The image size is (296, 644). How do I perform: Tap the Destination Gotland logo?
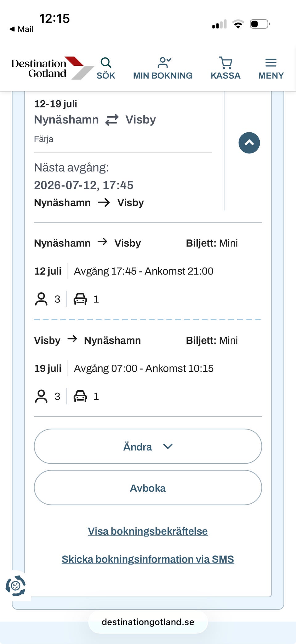(x=52, y=68)
